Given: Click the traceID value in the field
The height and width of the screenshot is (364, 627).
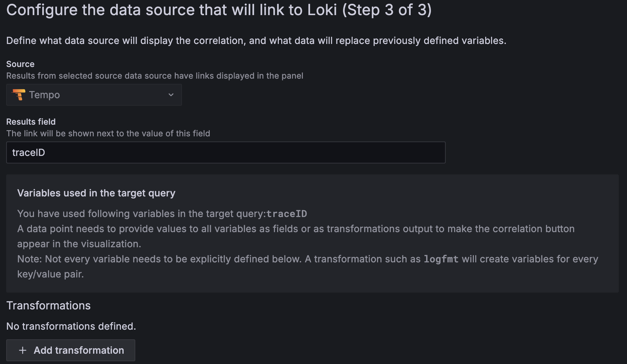Looking at the screenshot, I should (x=28, y=152).
